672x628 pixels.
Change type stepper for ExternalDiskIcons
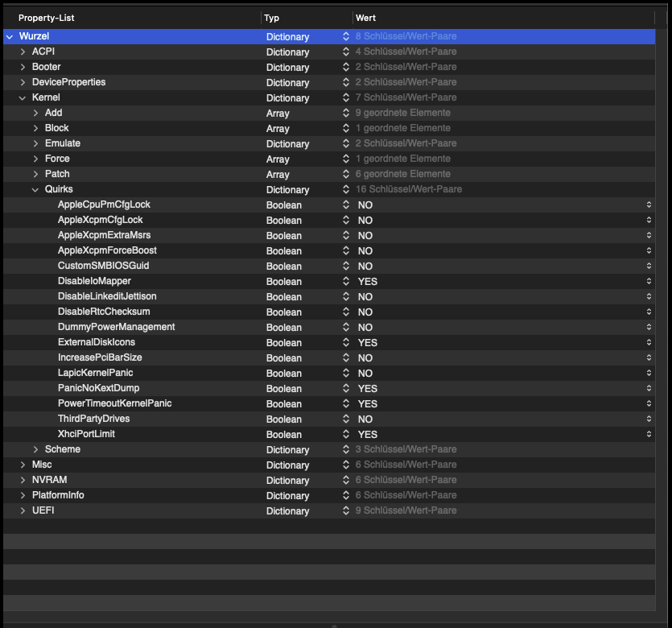[x=346, y=343]
